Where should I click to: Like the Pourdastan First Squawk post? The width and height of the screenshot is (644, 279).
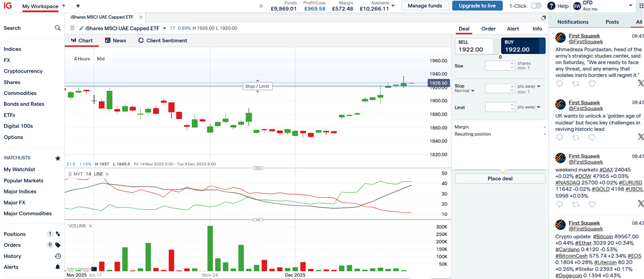[592, 83]
